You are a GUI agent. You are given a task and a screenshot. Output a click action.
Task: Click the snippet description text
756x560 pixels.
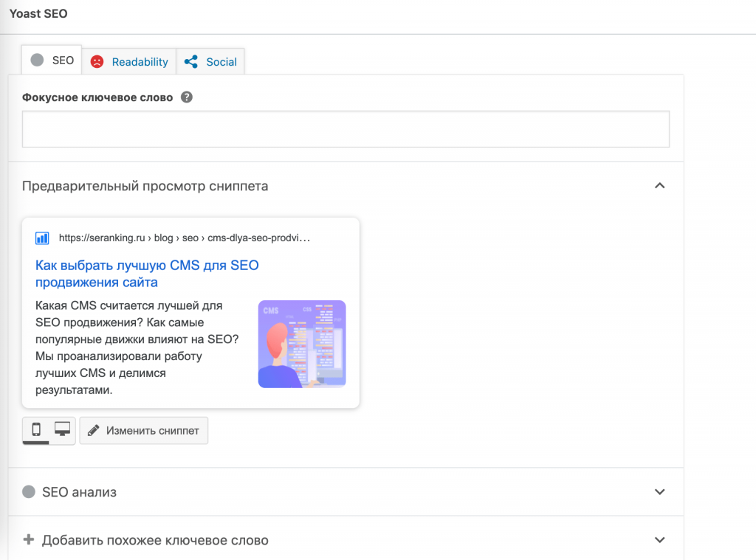(x=137, y=348)
